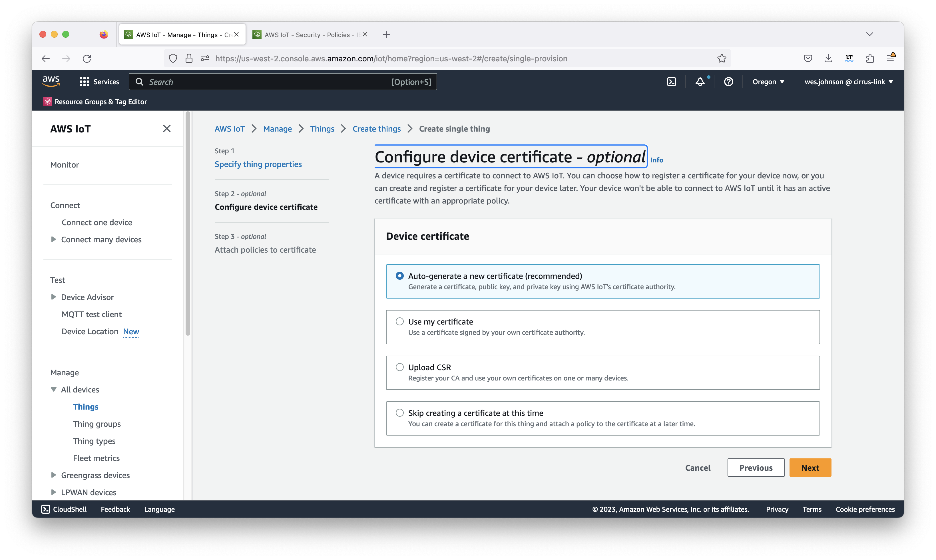936x560 pixels.
Task: Close the AWS IoT side navigation
Action: 166,129
